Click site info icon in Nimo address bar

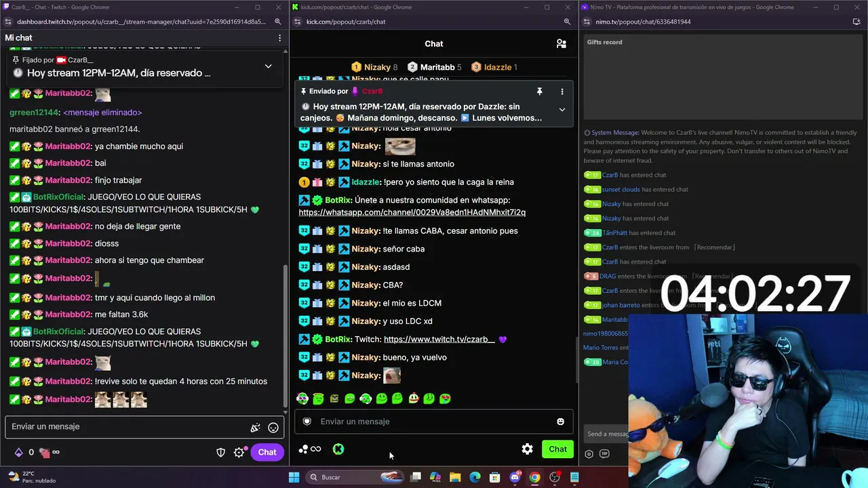click(x=587, y=22)
